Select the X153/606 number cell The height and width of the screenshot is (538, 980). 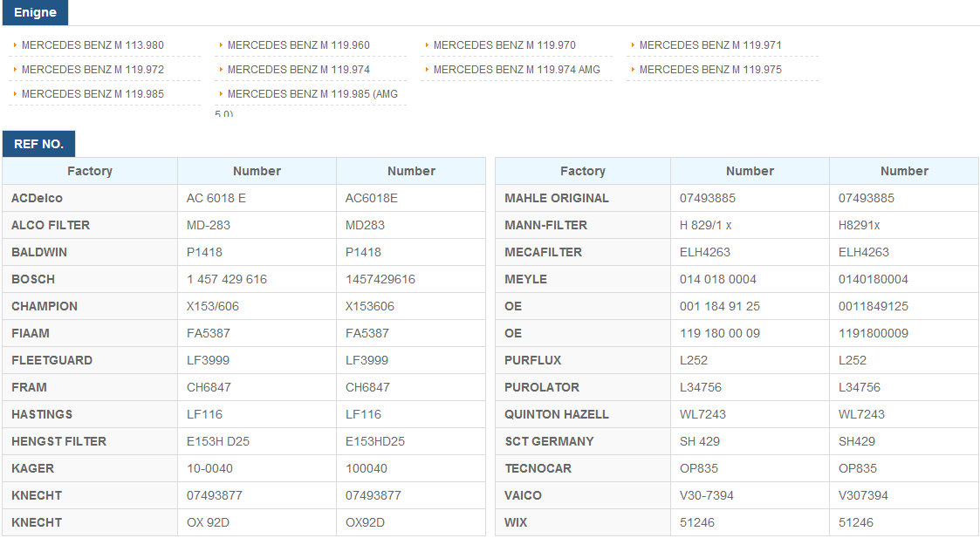(x=257, y=306)
